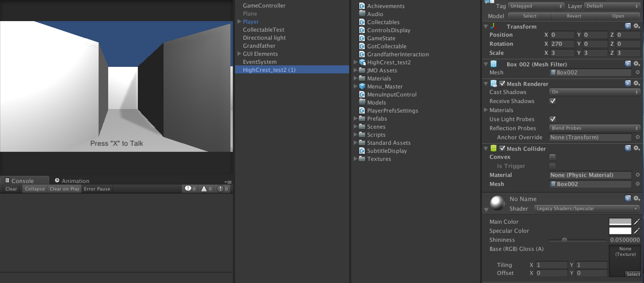
Task: Disable Receive Shadows checkbox
Action: pyautogui.click(x=552, y=101)
